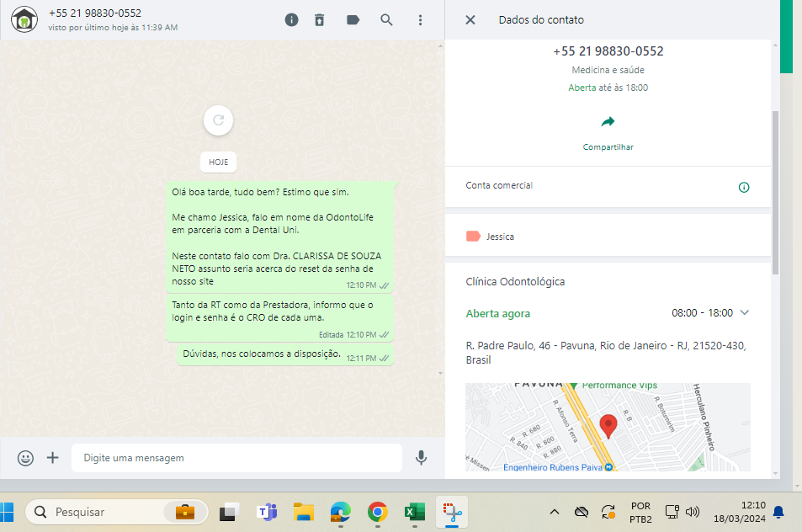The width and height of the screenshot is (802, 532).
Task: Open the emoji picker
Action: 26,458
